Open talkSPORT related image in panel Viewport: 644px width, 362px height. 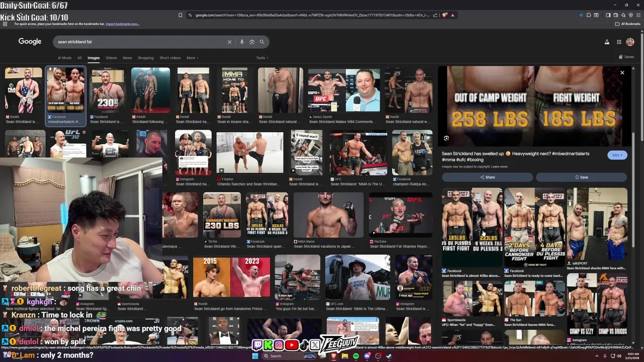[597, 224]
